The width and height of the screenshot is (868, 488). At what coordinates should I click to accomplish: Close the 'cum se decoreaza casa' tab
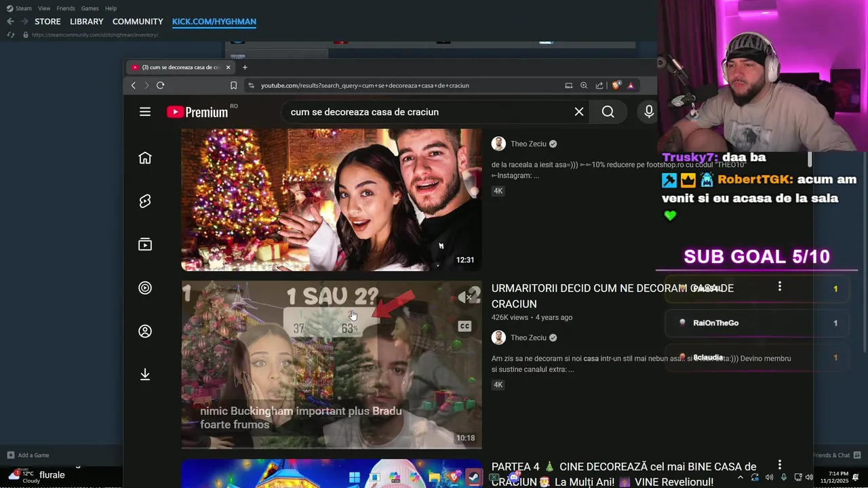click(x=228, y=67)
